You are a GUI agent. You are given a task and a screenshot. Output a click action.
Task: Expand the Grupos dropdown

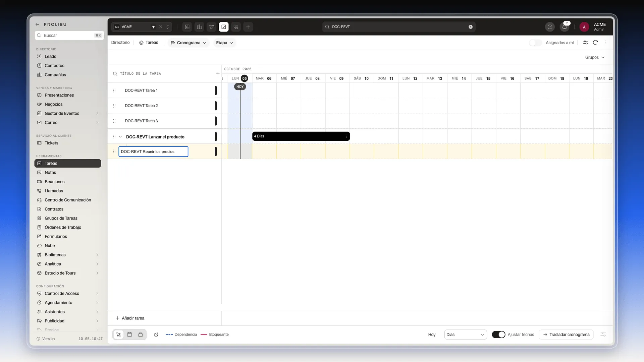595,57
